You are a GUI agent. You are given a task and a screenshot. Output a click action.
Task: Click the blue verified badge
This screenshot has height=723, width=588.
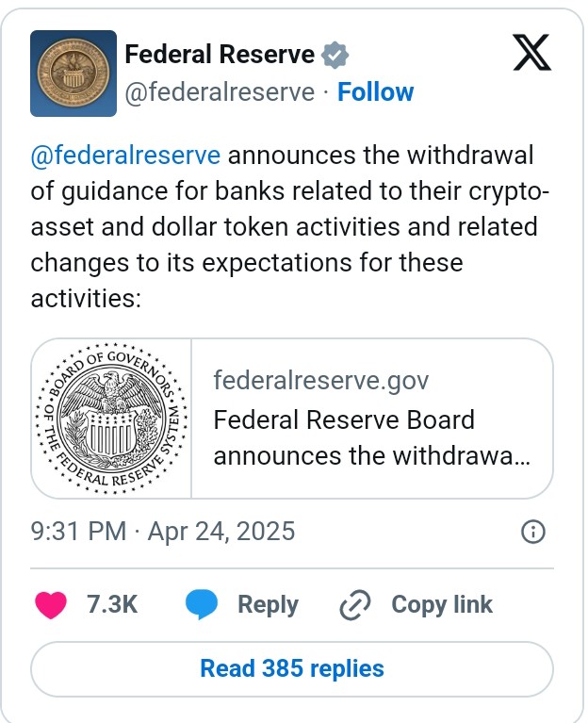[335, 56]
